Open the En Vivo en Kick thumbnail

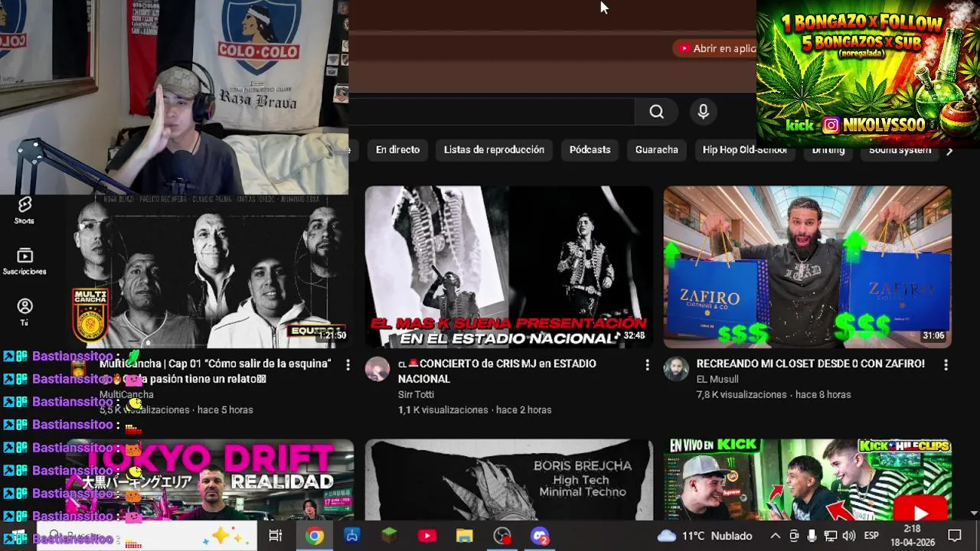coord(807,480)
